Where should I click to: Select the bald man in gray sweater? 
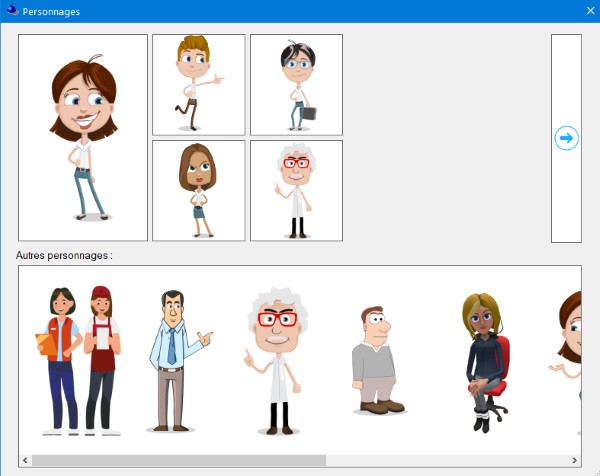coord(376,360)
